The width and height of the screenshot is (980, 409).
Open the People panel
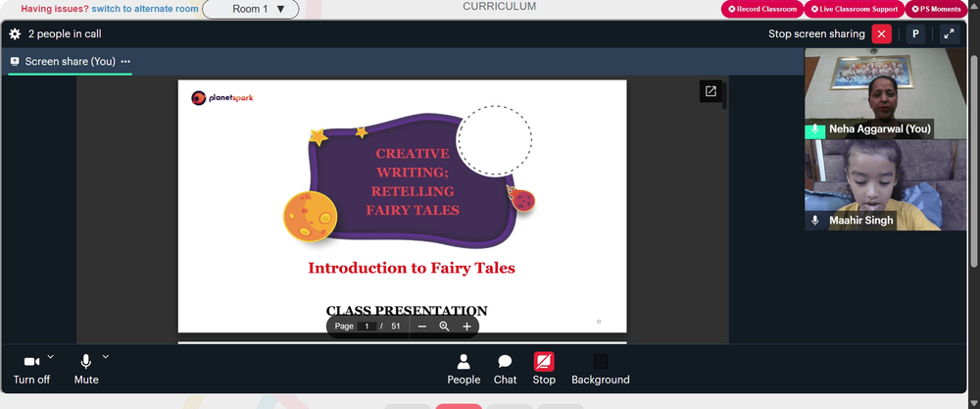[464, 370]
